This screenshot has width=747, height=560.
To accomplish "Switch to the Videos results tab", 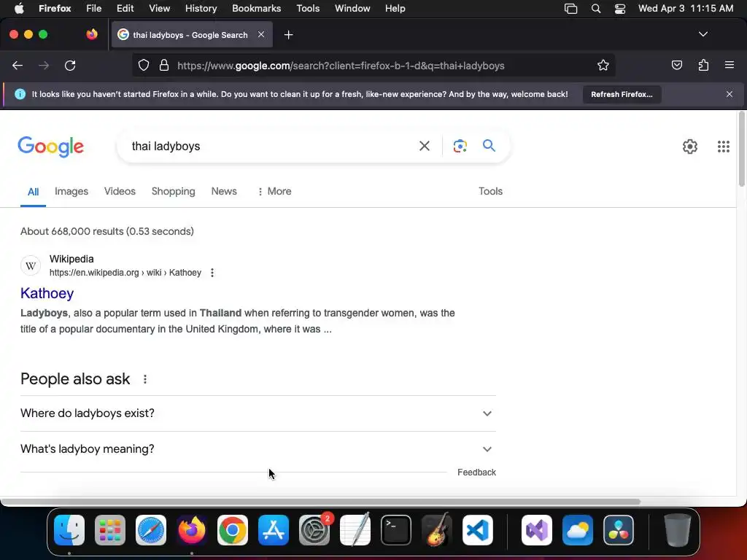I will click(x=120, y=192).
